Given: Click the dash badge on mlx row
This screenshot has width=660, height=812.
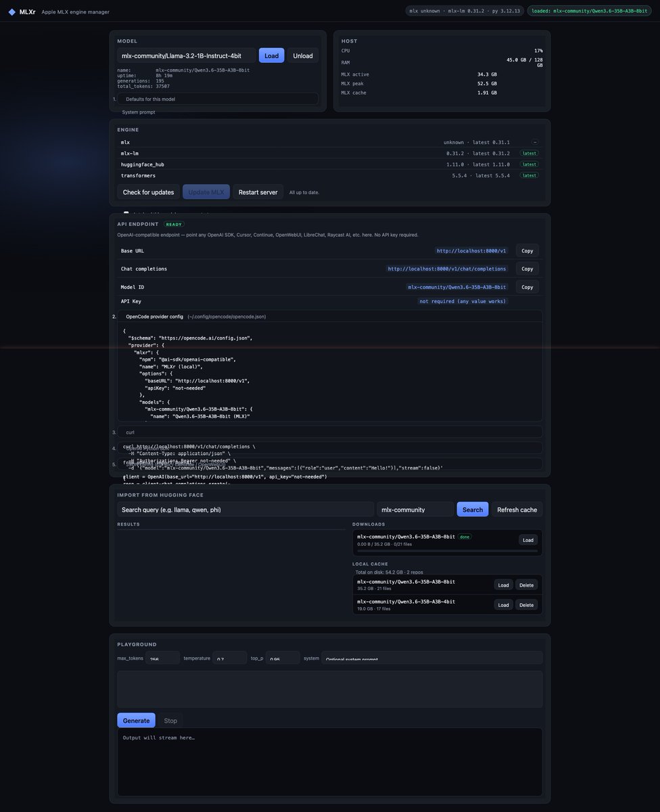Looking at the screenshot, I should 535,143.
